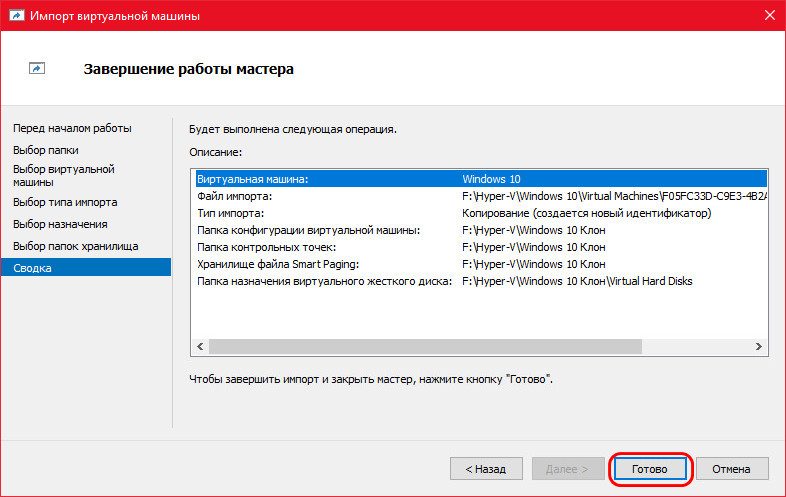Open the 'Перед началом работы' step

pyautogui.click(x=72, y=128)
